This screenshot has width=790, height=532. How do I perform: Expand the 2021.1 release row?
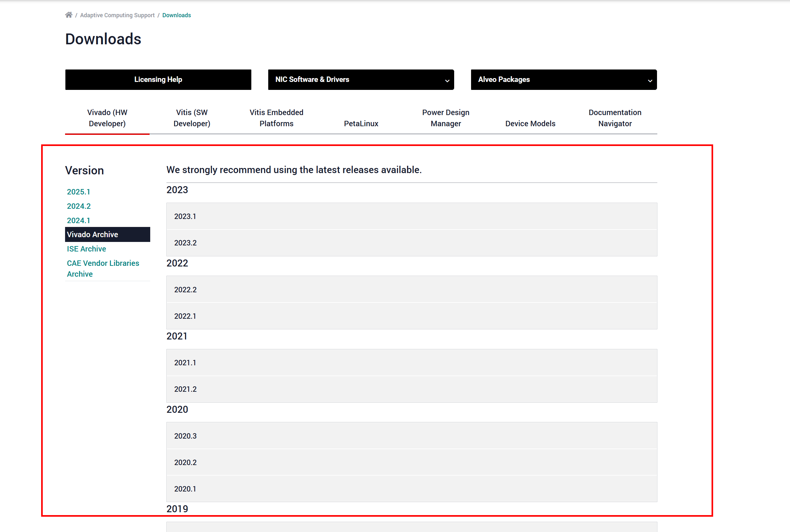pyautogui.click(x=411, y=362)
